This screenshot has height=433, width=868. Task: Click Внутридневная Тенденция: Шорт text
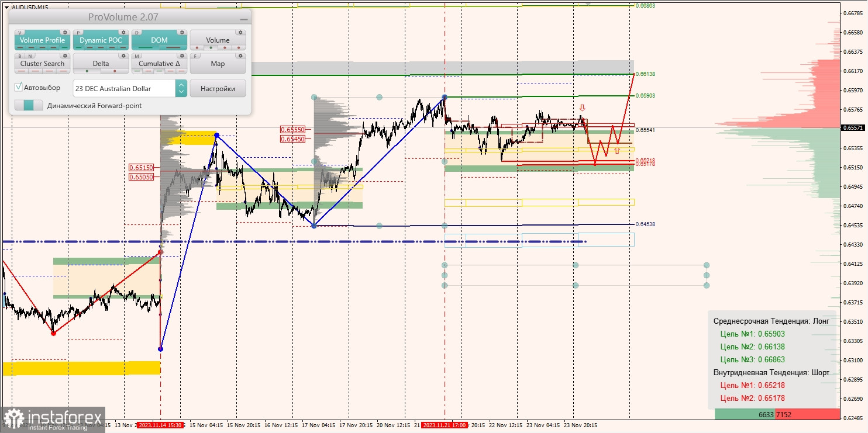tap(771, 372)
